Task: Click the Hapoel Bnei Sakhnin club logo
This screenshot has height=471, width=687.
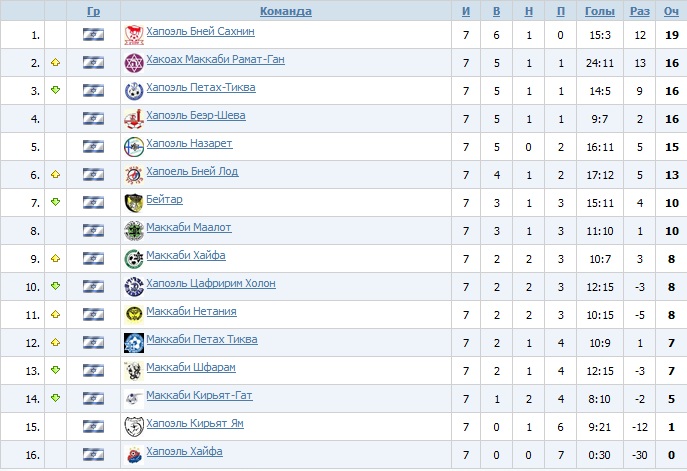Action: point(133,35)
